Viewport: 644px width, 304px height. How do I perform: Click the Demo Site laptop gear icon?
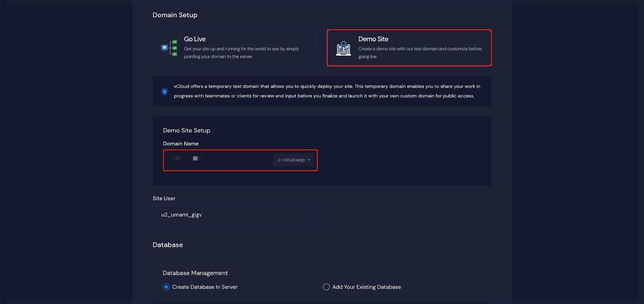click(343, 48)
